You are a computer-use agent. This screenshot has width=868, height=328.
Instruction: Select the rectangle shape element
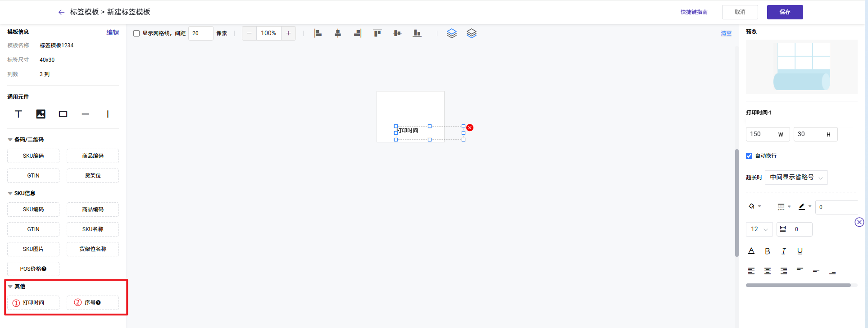pyautogui.click(x=63, y=114)
